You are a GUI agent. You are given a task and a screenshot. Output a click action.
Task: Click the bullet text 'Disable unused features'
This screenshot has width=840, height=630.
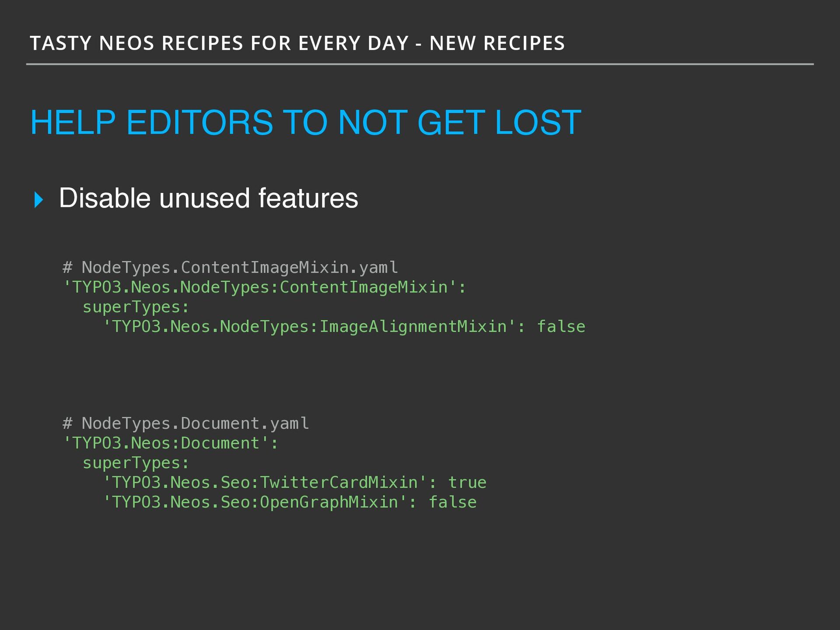coord(208,198)
